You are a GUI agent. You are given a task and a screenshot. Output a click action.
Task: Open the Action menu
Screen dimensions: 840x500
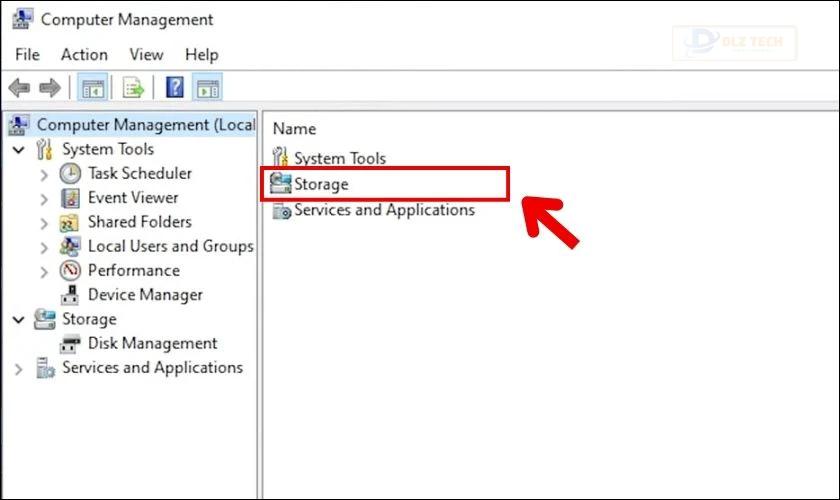click(84, 55)
